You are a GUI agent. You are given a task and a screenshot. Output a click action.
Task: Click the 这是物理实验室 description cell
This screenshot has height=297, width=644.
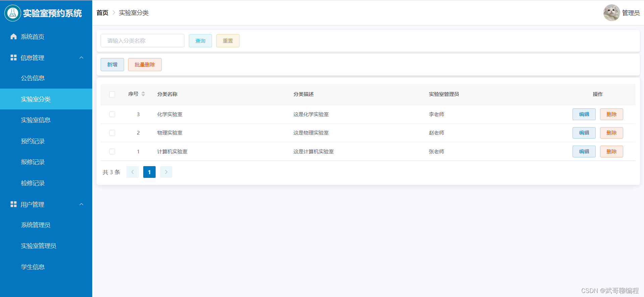pos(311,133)
